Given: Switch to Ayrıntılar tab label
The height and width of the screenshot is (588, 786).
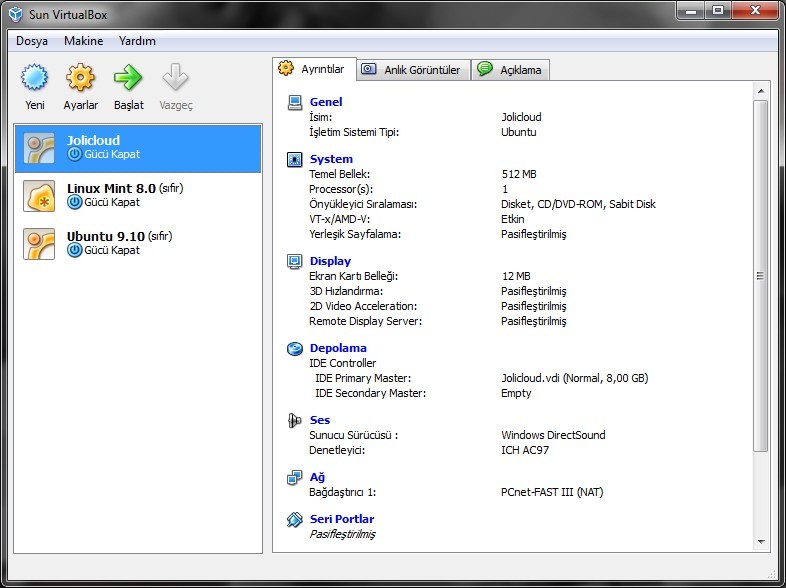Looking at the screenshot, I should tap(323, 69).
